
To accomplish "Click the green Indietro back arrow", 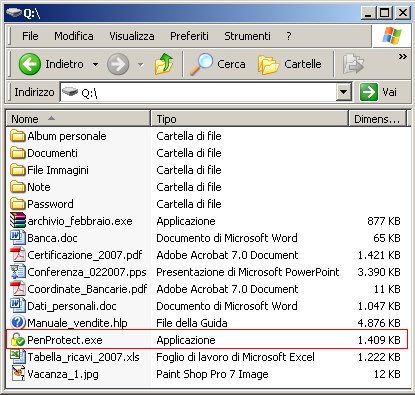I will click(x=30, y=64).
